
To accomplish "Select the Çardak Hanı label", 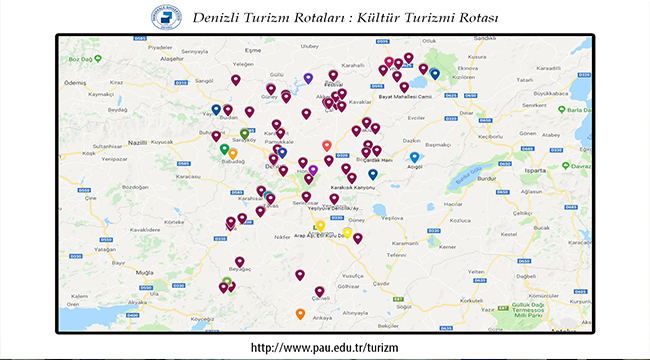I will pos(378,160).
